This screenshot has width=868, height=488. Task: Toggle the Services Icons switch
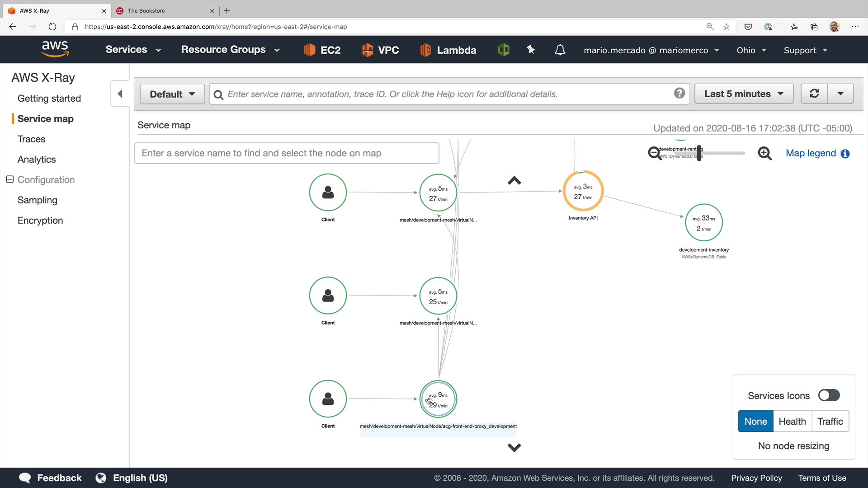click(829, 395)
